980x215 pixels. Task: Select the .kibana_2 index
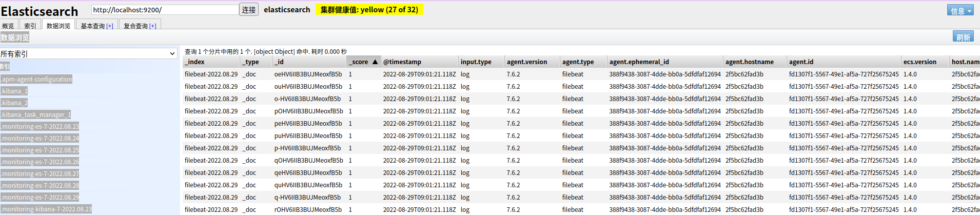coord(14,103)
